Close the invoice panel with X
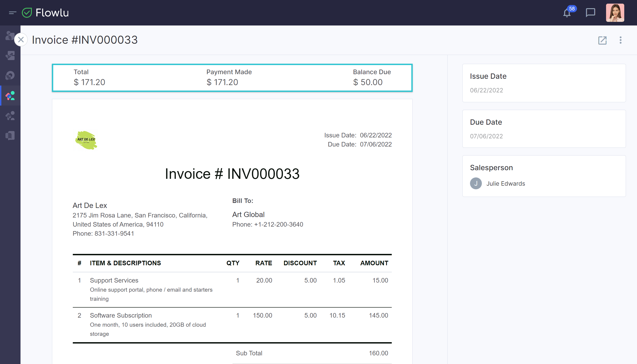This screenshot has height=364, width=637. (x=21, y=40)
